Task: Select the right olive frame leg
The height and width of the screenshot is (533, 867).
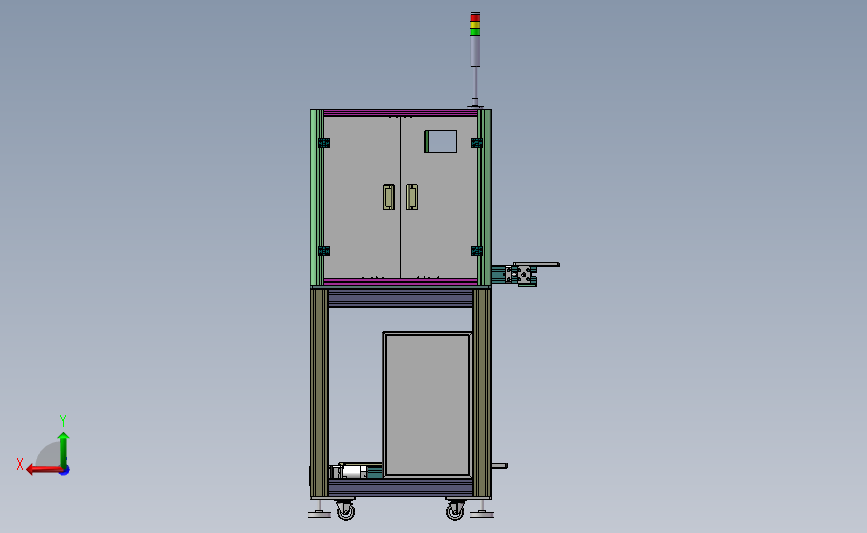Action: pyautogui.click(x=482, y=393)
